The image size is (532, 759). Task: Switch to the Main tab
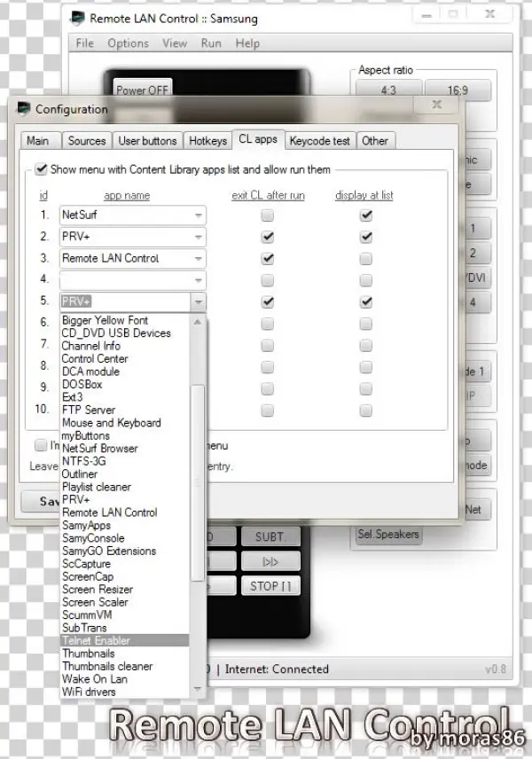coord(38,141)
